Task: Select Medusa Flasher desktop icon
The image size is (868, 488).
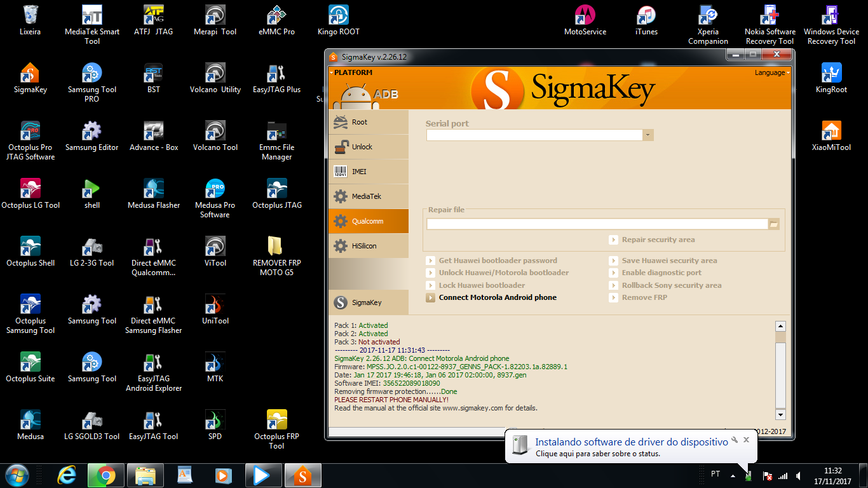Action: click(x=154, y=193)
